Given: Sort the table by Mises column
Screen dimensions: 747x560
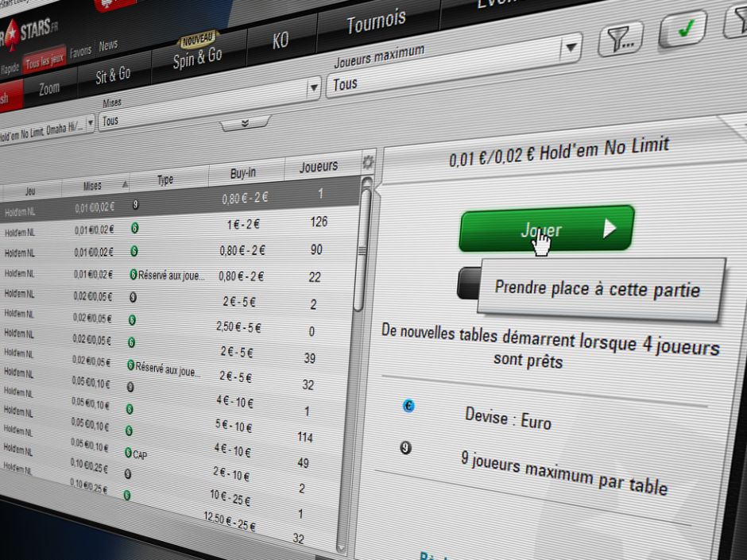Looking at the screenshot, I should (x=92, y=186).
